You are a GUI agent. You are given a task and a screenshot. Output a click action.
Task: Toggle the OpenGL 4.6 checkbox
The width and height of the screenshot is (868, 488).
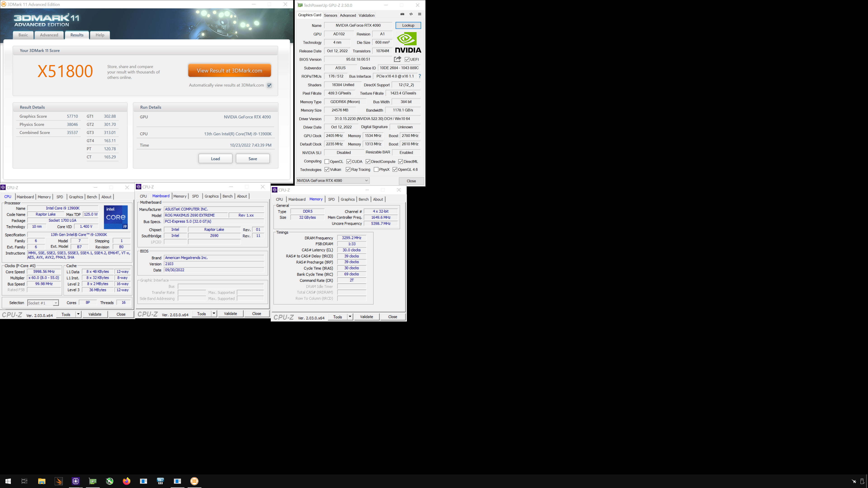(395, 169)
